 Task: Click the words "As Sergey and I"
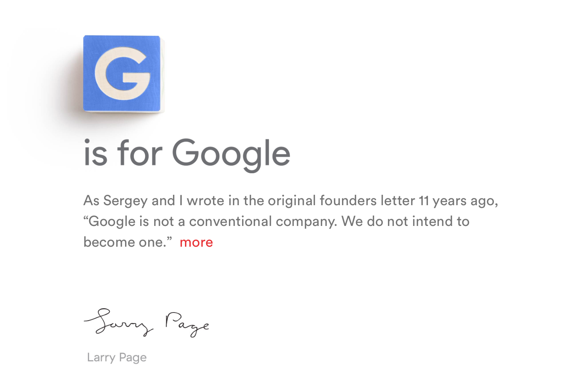coord(129,200)
